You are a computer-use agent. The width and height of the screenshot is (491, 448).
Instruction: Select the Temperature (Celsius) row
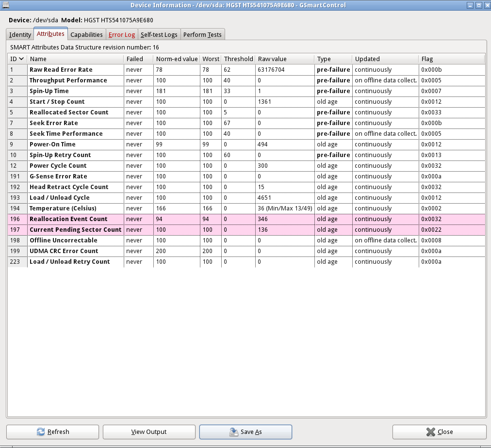point(246,208)
